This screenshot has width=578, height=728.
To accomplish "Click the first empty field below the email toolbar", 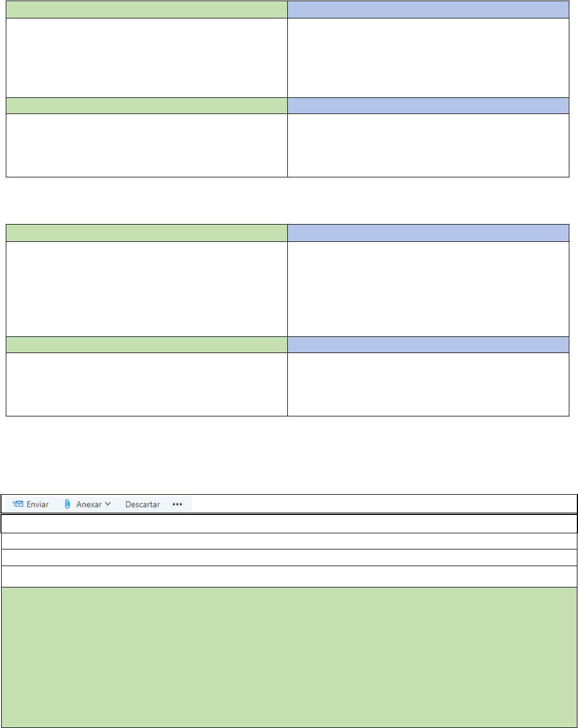I will tap(289, 524).
